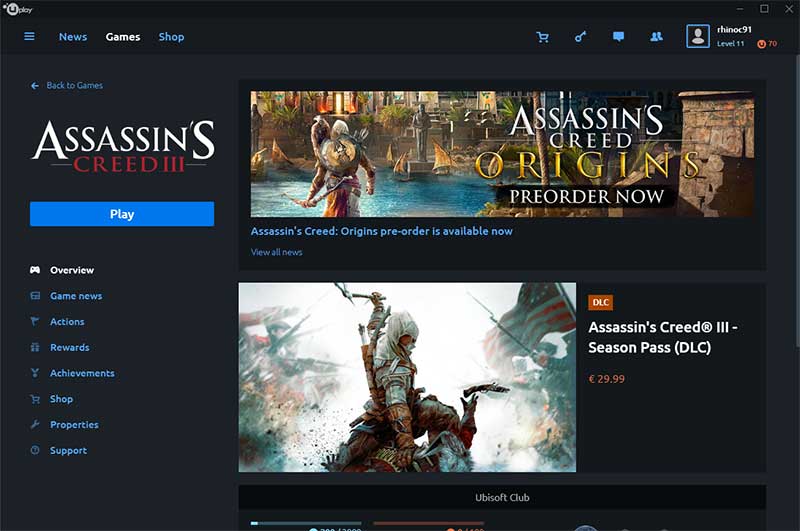Click the Rewards gift icon
This screenshot has width=800, height=531.
(35, 347)
